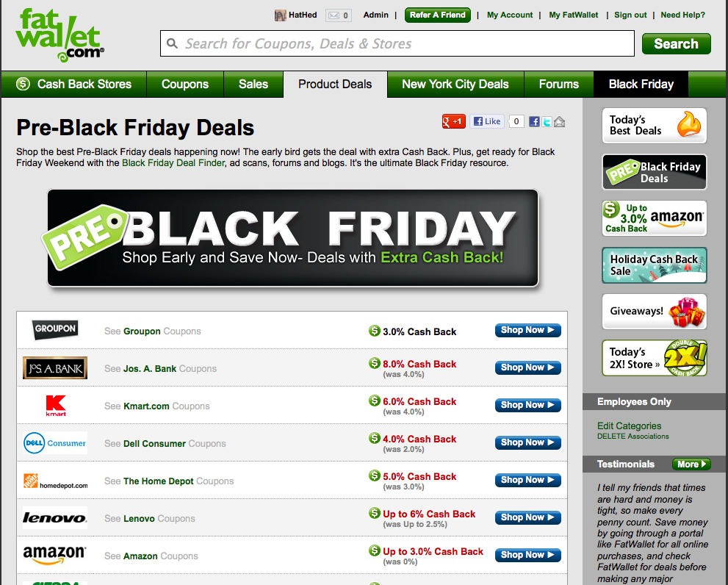Click Shop Now for Lenovo
The width and height of the screenshot is (728, 585).
coord(528,517)
